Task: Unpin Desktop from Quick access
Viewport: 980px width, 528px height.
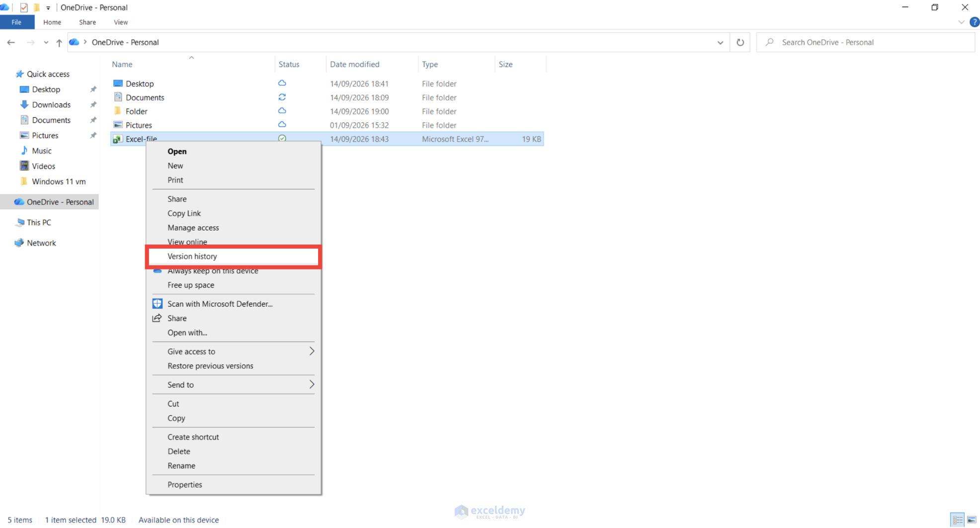Action: coord(93,89)
